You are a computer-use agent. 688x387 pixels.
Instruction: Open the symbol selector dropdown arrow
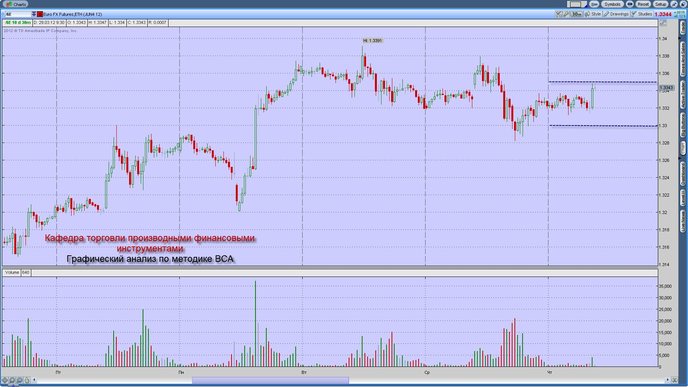tap(34, 14)
